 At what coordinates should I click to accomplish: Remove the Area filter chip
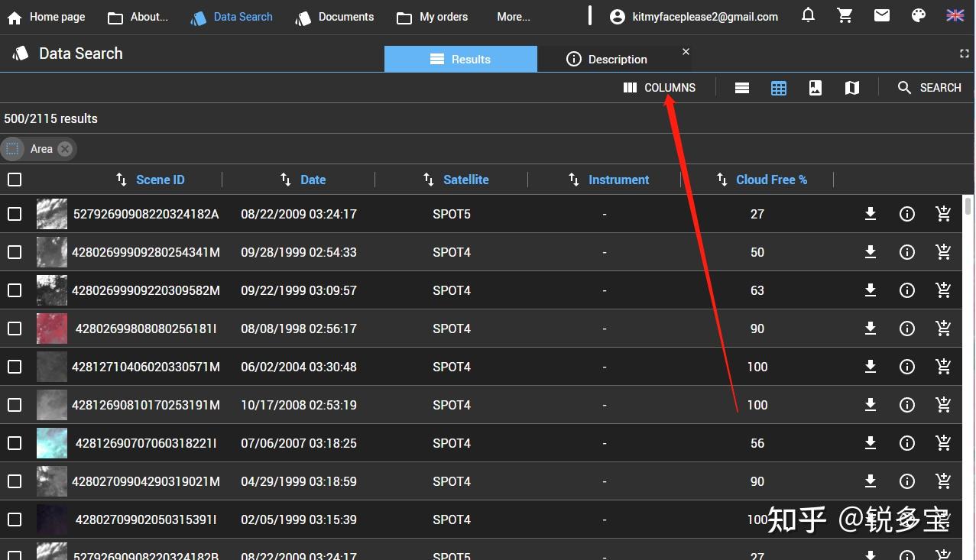coord(65,149)
